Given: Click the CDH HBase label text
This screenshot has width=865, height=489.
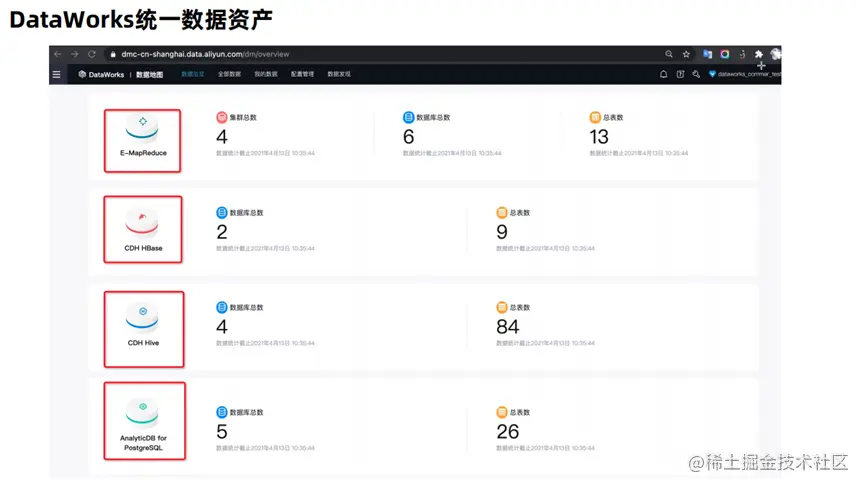Looking at the screenshot, I should click(143, 248).
